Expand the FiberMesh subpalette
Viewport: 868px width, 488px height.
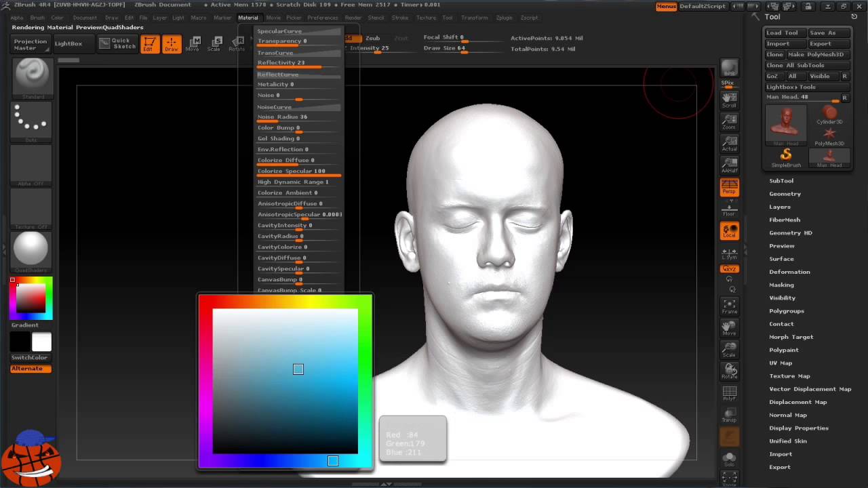(x=785, y=220)
